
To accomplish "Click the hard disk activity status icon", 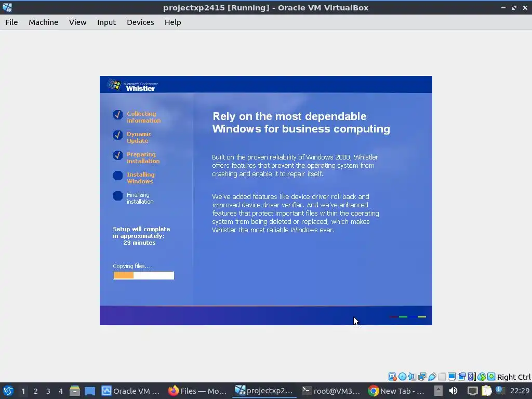I will [393, 377].
